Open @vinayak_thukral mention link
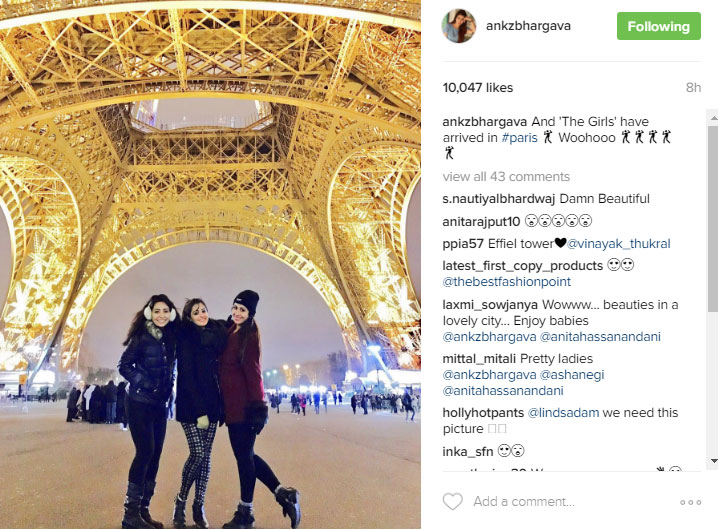 (x=619, y=244)
